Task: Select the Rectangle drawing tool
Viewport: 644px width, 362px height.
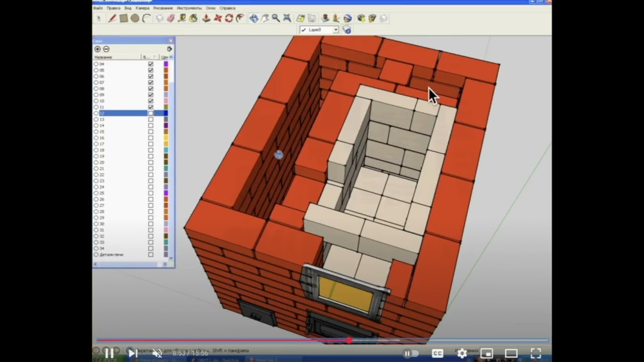Action: [x=124, y=18]
